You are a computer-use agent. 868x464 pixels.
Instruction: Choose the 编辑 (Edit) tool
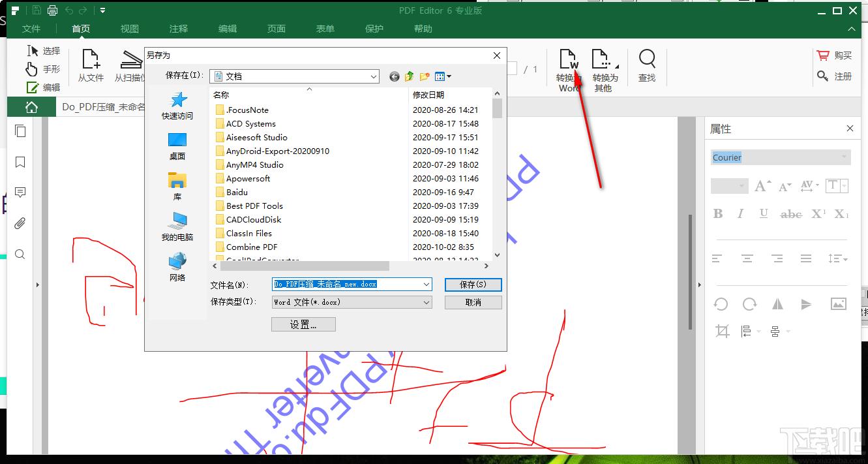tap(43, 87)
